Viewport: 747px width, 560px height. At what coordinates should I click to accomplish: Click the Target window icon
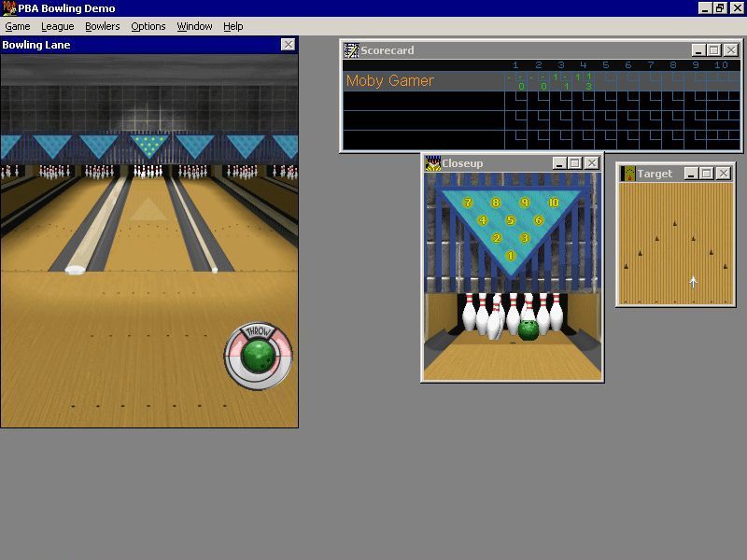pos(629,174)
